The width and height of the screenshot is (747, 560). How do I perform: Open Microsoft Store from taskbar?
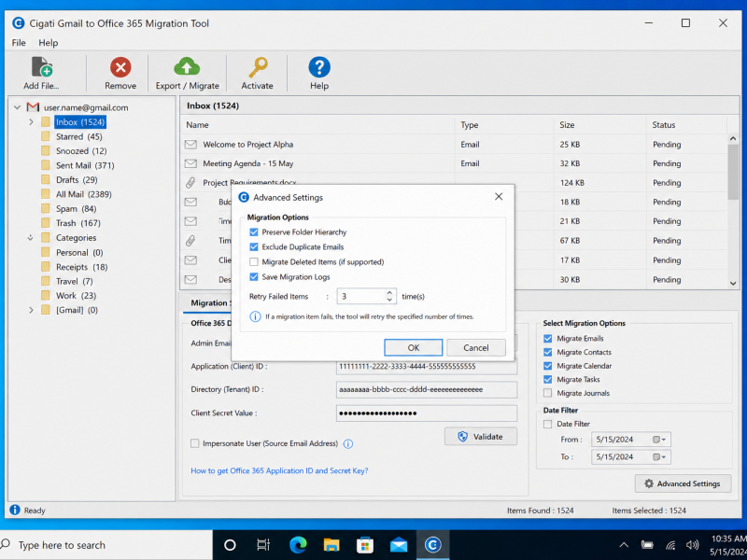(x=365, y=545)
